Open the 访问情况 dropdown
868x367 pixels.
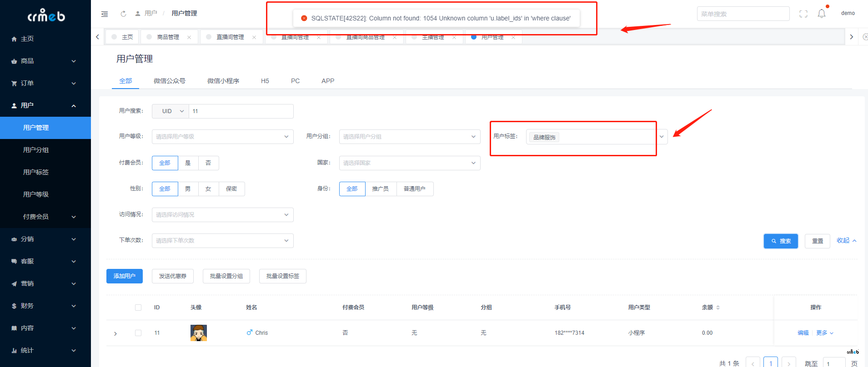223,215
